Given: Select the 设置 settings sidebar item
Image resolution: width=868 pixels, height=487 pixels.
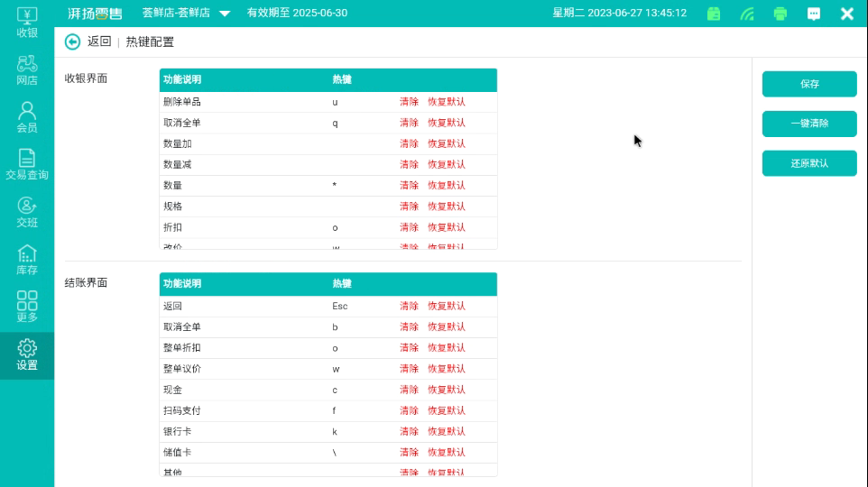Looking at the screenshot, I should click(x=27, y=355).
